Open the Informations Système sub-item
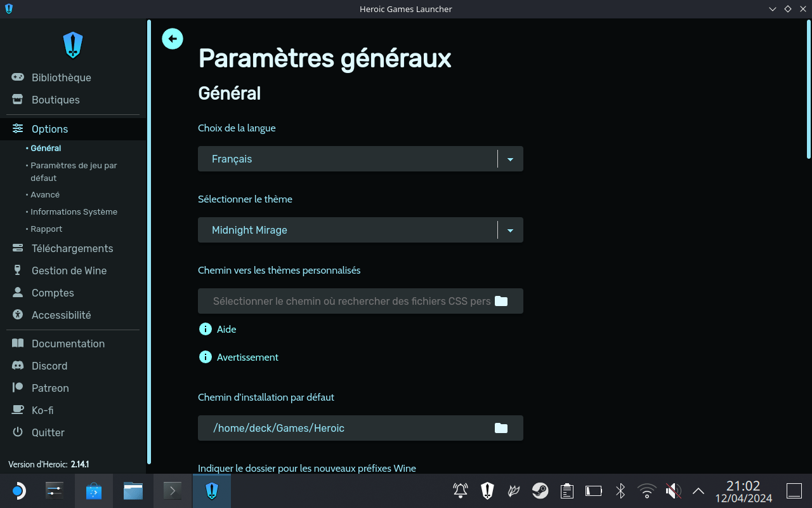812x508 pixels. [x=74, y=212]
